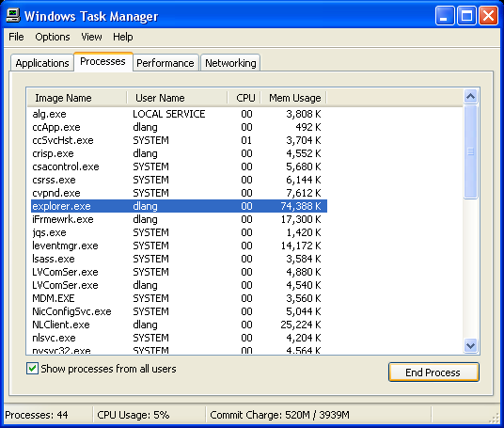Minimize the Windows Task Manager window

[x=445, y=16]
